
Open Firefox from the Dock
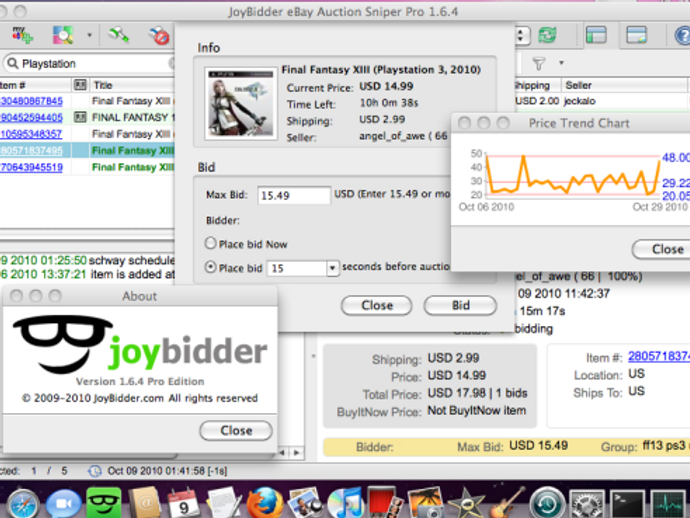point(264,503)
